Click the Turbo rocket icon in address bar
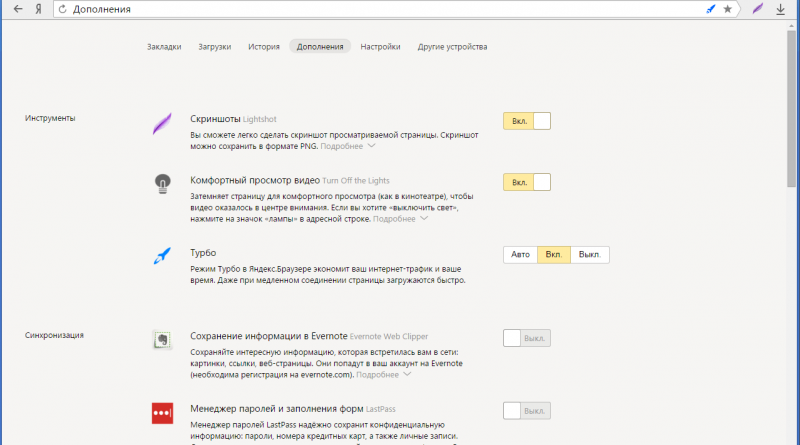The width and height of the screenshot is (800, 445). click(x=711, y=9)
